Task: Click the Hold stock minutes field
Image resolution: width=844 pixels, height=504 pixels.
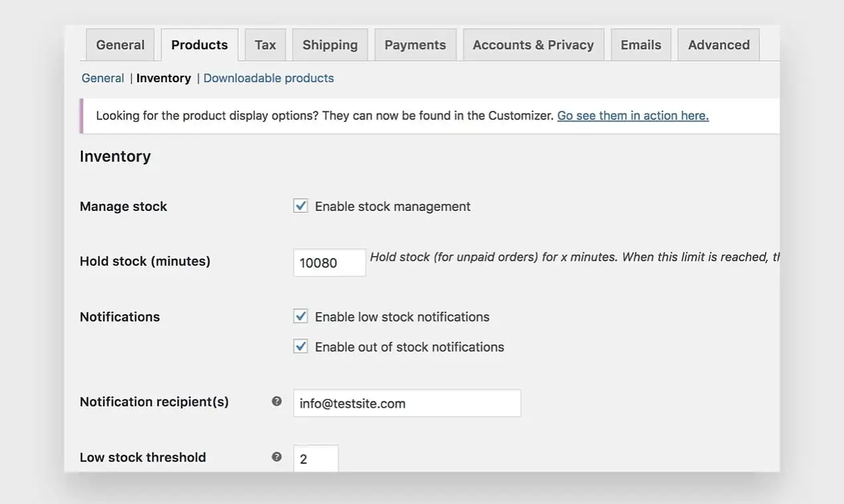Action: (329, 263)
